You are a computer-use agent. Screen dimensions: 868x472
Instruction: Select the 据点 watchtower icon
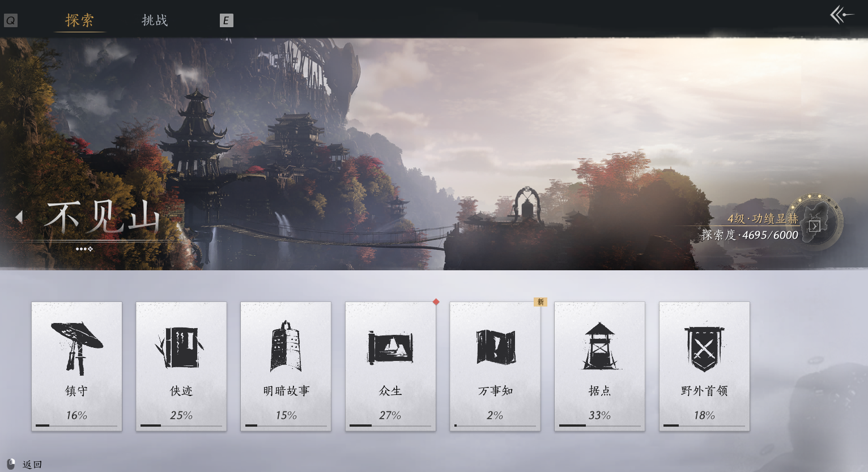[599, 346]
